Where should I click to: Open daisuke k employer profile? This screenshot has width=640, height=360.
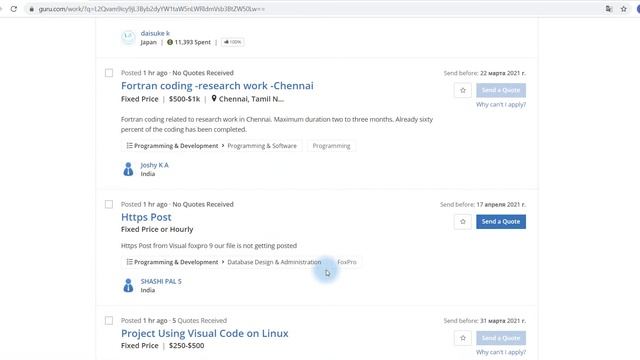click(155, 33)
